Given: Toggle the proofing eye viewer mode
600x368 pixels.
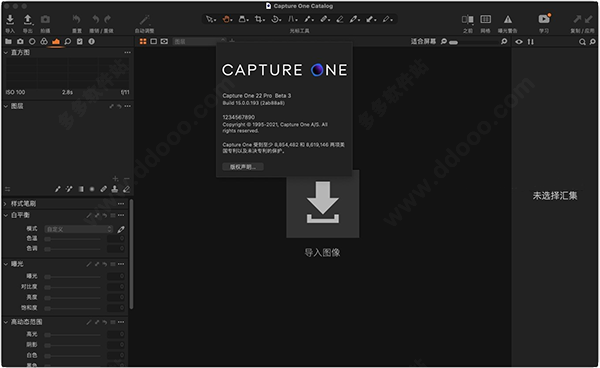Looking at the screenshot, I should [x=164, y=41].
